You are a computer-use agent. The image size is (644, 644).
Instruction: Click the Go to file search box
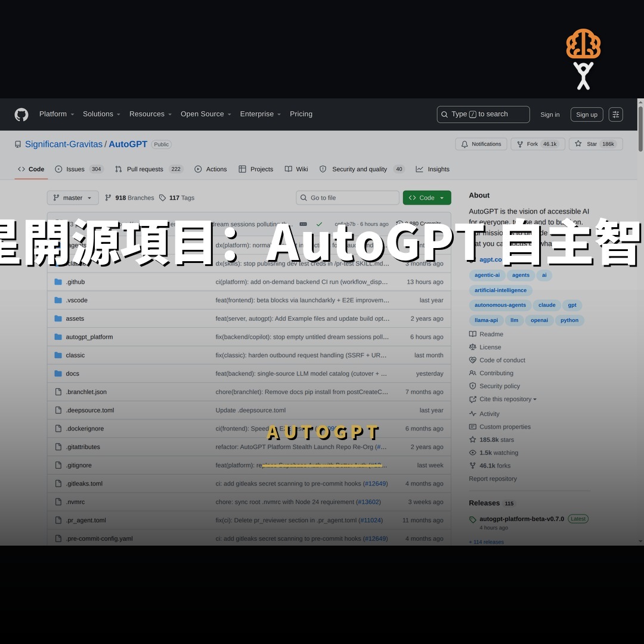click(x=348, y=198)
